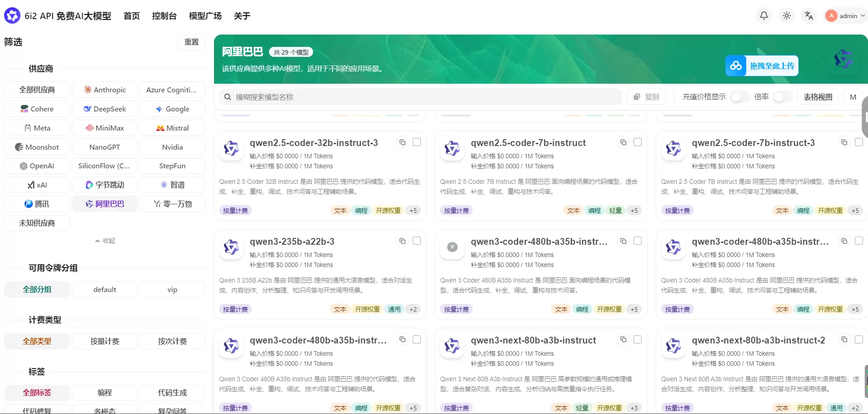Toggle 充值价格显示 switch
868x414 pixels.
(x=739, y=97)
